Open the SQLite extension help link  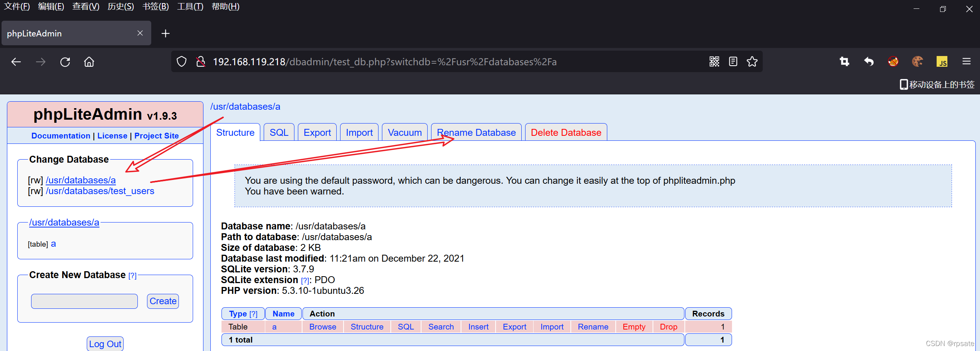tap(305, 280)
